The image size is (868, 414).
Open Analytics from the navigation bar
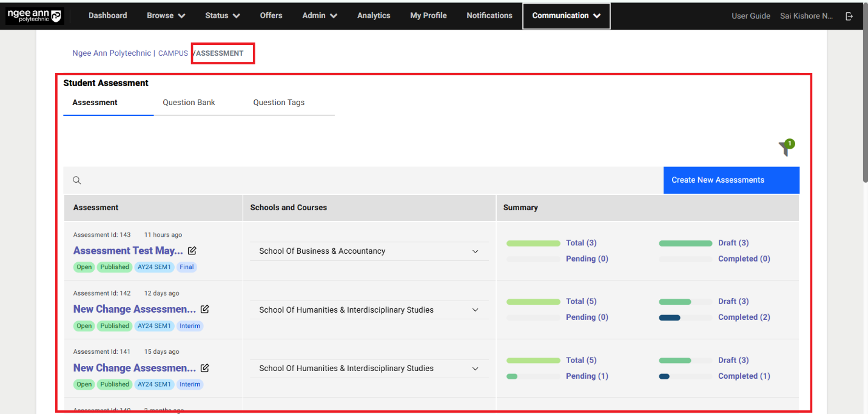(x=374, y=16)
